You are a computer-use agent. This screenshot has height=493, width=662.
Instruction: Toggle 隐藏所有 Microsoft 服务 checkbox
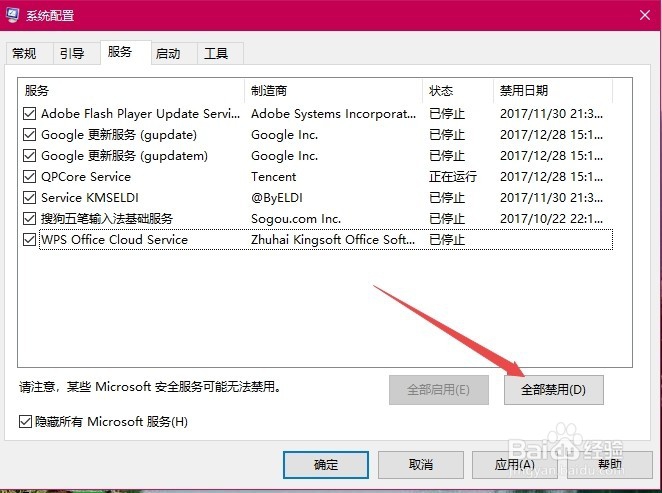coord(25,421)
